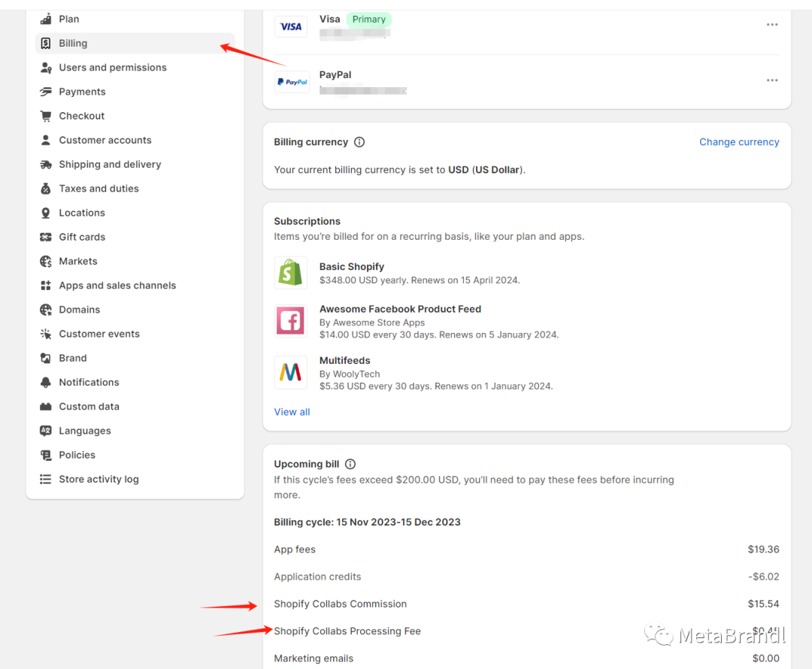
Task: Click View all subscriptions link
Action: pyautogui.click(x=292, y=412)
